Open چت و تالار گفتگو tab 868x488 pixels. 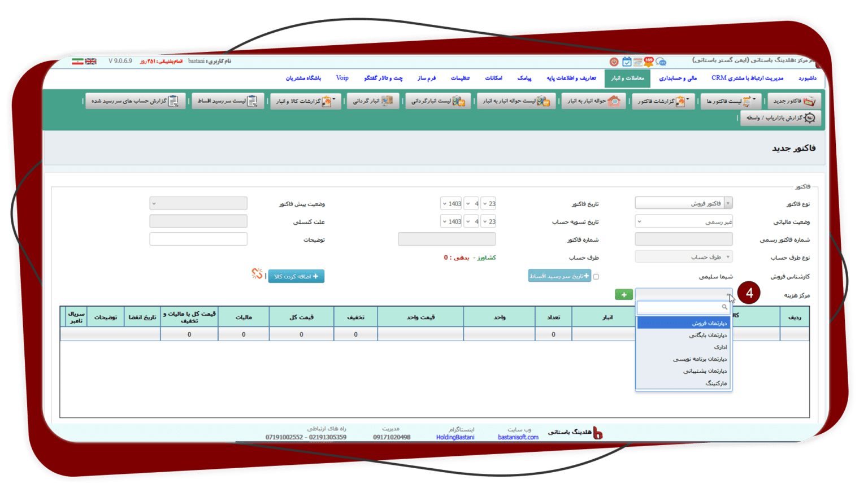383,79
